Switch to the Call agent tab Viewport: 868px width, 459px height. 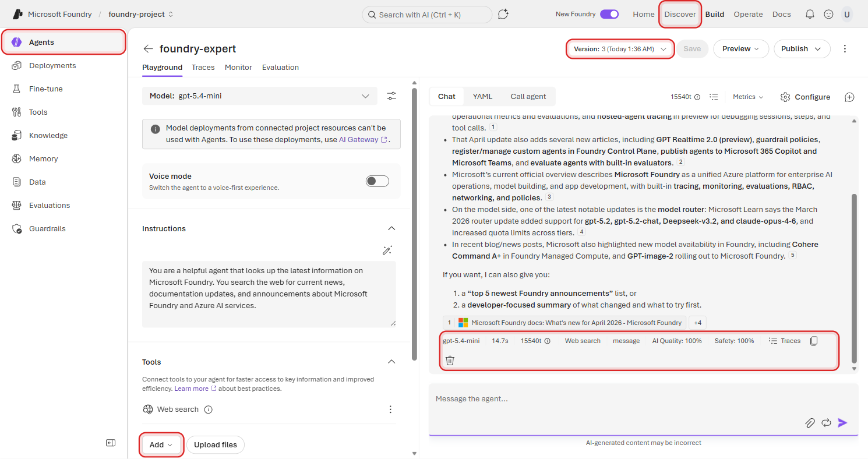pos(528,97)
